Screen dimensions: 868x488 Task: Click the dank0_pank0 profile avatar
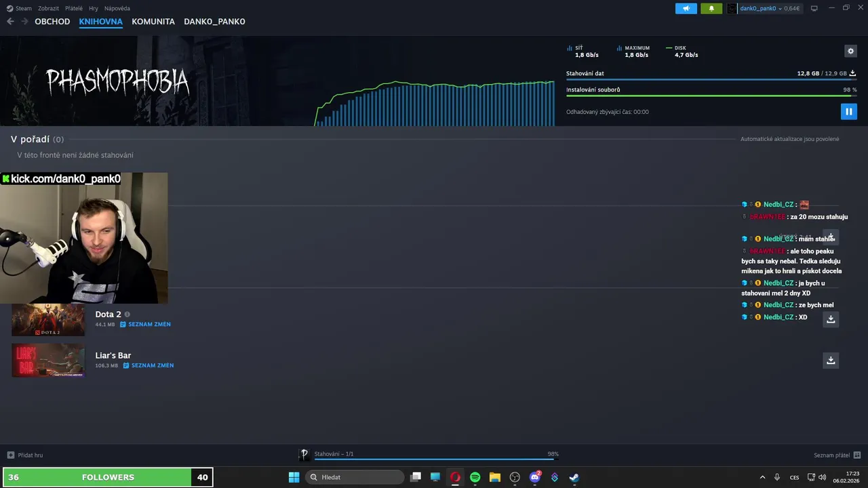point(732,8)
